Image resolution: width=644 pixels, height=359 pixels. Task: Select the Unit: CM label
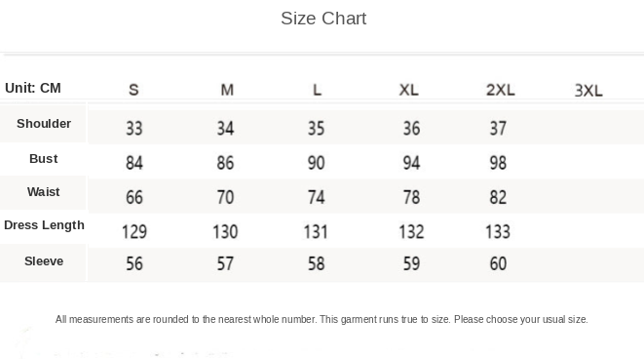click(33, 88)
